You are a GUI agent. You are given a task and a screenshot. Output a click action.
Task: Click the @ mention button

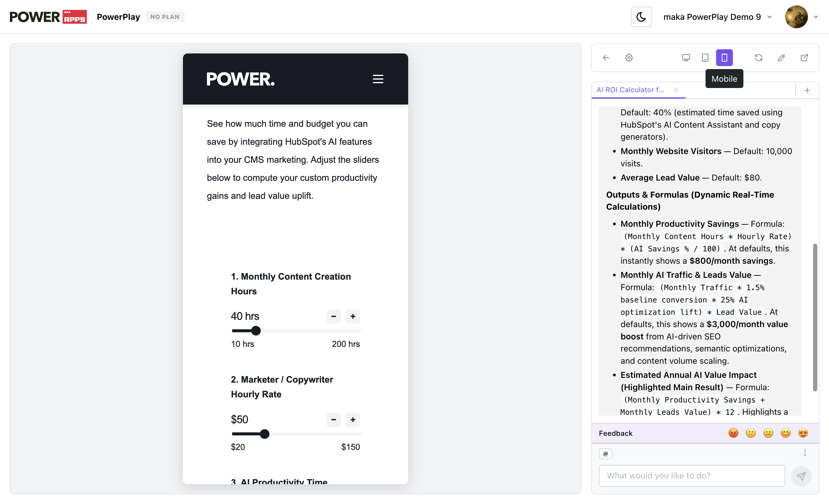tap(606, 454)
